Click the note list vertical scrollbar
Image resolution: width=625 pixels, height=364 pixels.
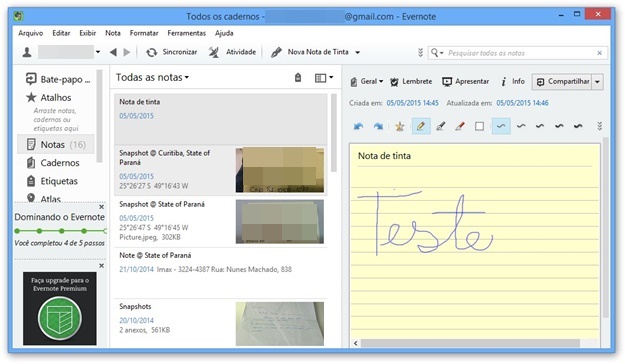(x=334, y=133)
